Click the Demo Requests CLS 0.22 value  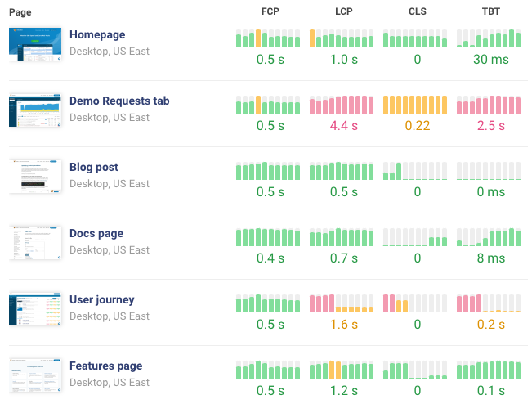tap(417, 126)
